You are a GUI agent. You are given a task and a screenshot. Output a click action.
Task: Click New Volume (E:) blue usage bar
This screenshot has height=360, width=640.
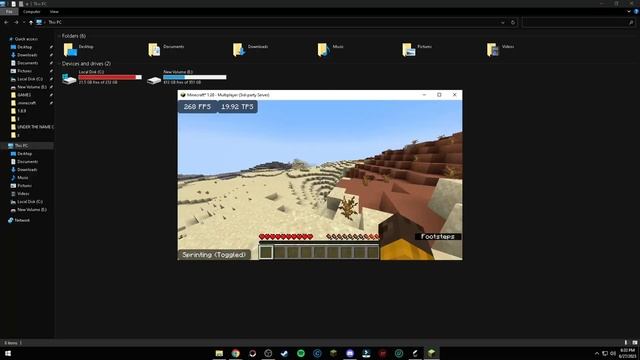(x=194, y=77)
